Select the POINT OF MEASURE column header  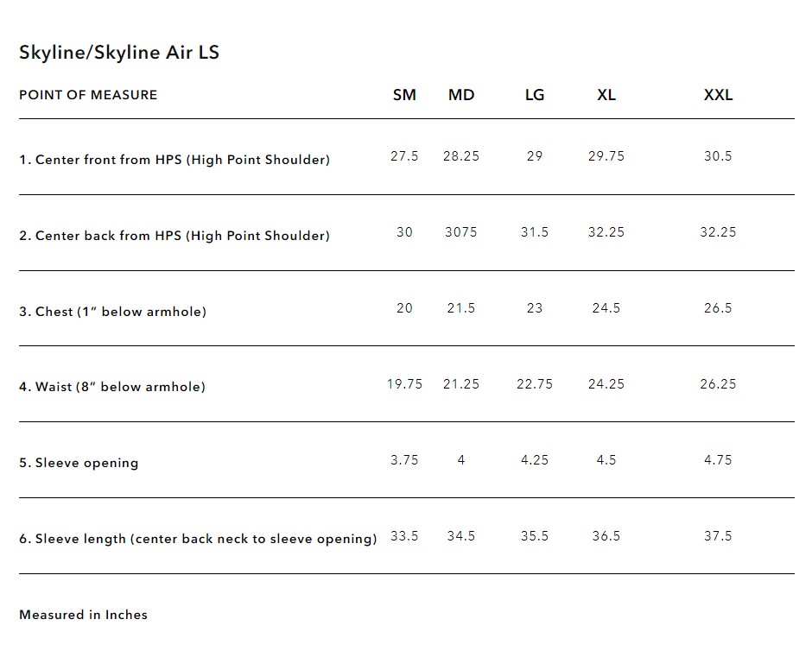point(88,95)
